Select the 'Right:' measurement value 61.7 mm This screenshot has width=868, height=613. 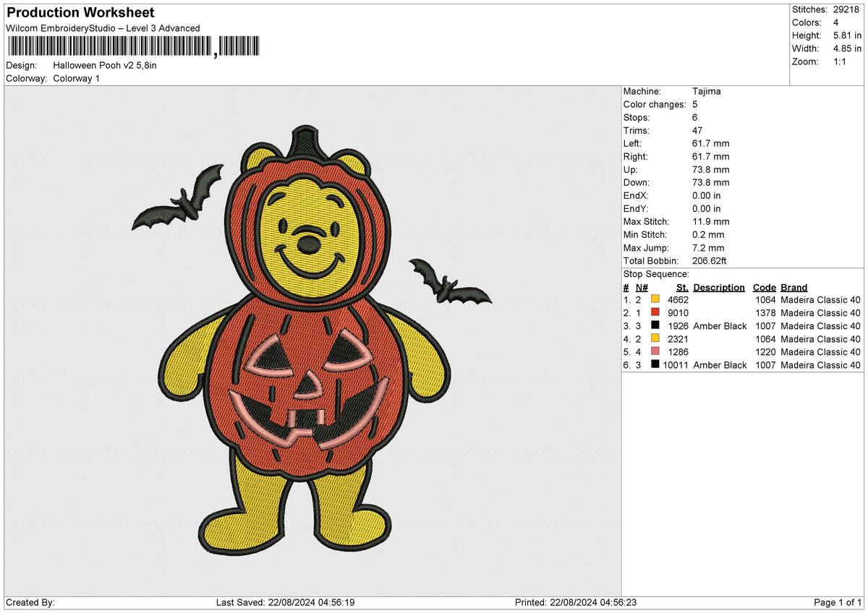[x=711, y=156]
